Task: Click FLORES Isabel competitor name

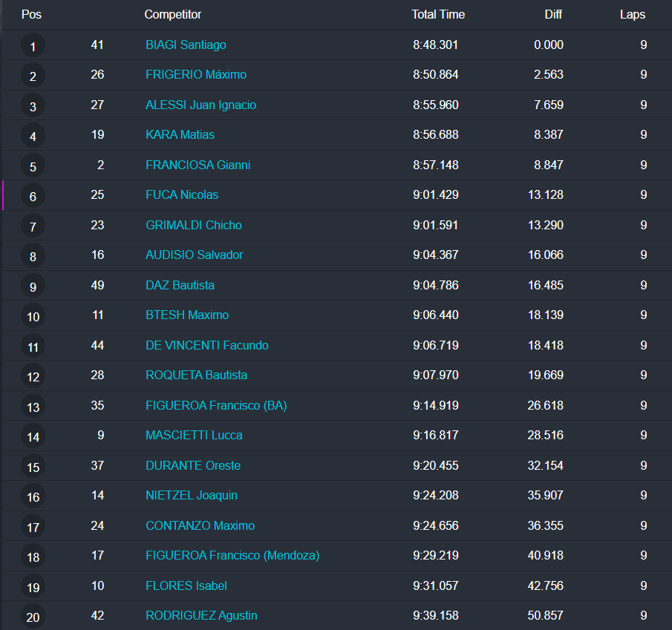Action: point(186,585)
